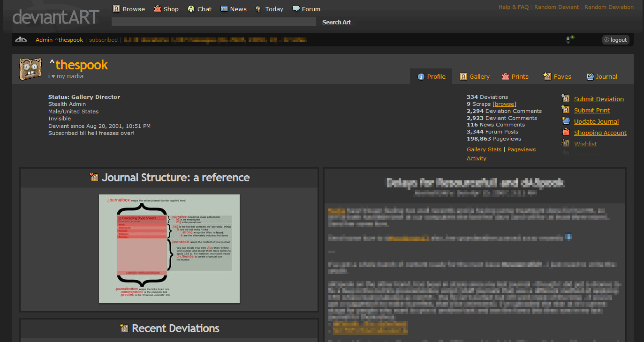
Task: Open the Gallery Stats link
Action: coord(484,149)
